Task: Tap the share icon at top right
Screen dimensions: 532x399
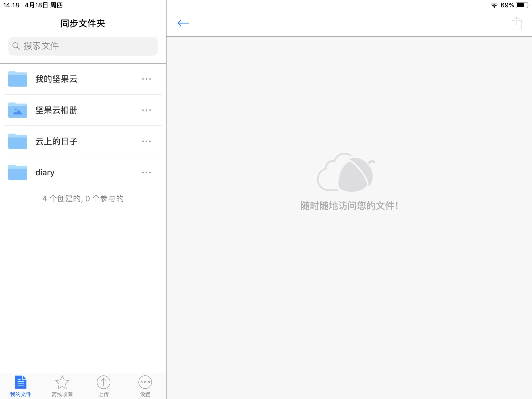Action: pyautogui.click(x=516, y=23)
